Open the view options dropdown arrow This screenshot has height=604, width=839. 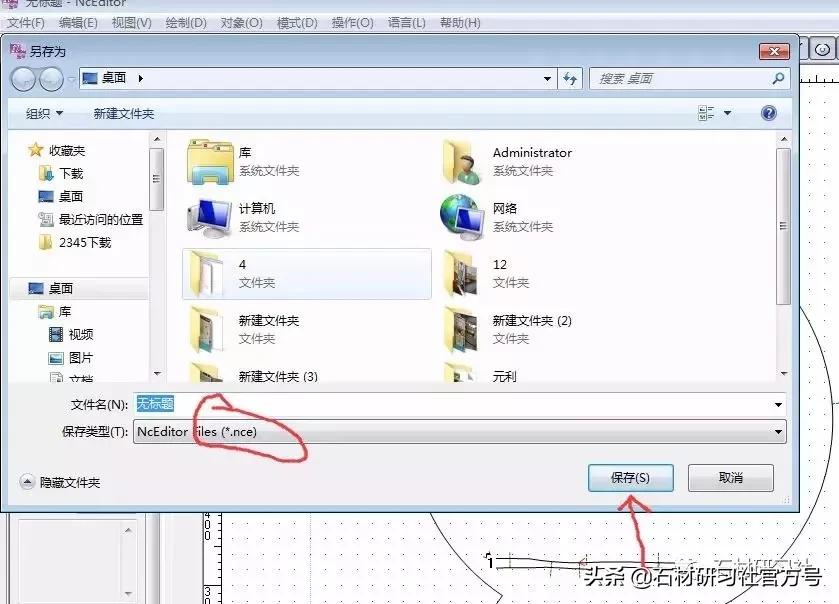[728, 113]
